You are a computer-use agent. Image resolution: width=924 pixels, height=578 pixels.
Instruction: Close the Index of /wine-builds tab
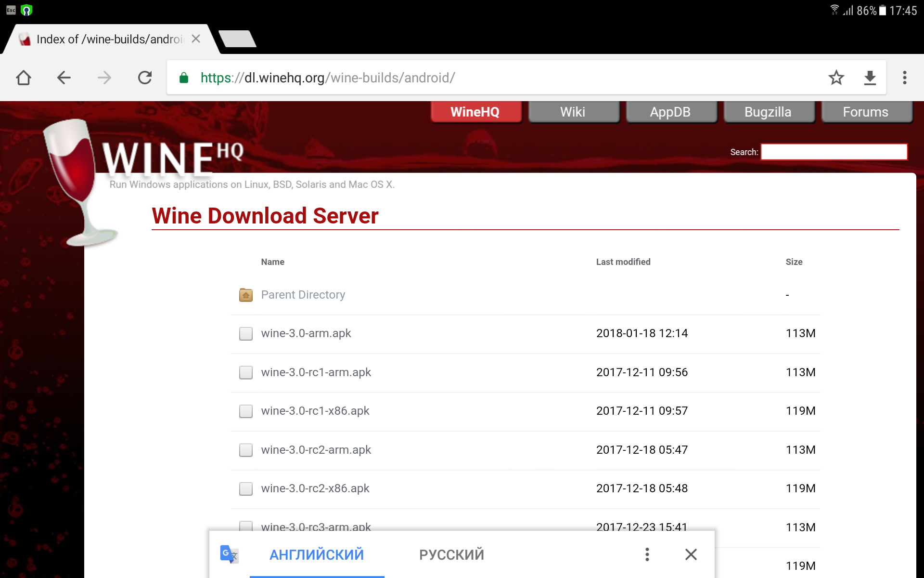[196, 39]
